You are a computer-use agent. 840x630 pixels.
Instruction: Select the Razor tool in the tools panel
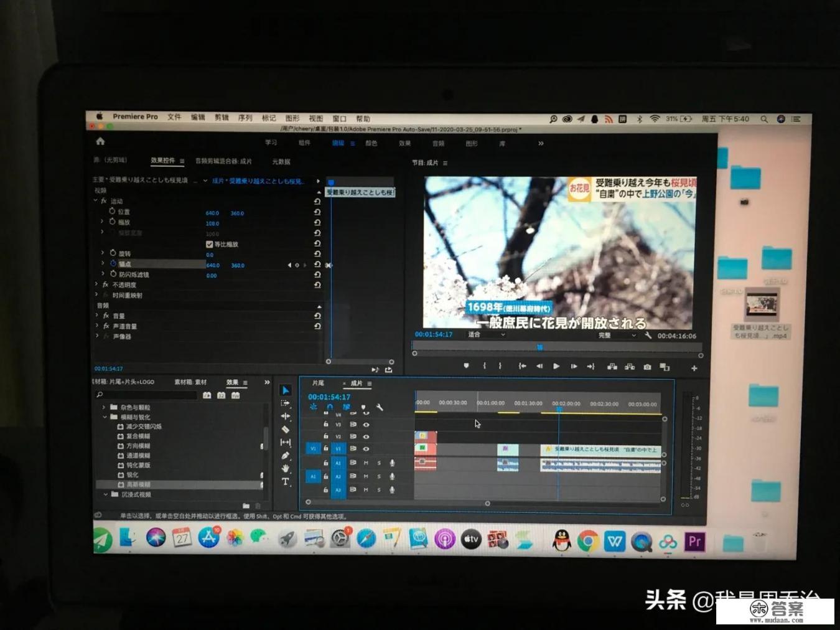[x=286, y=429]
